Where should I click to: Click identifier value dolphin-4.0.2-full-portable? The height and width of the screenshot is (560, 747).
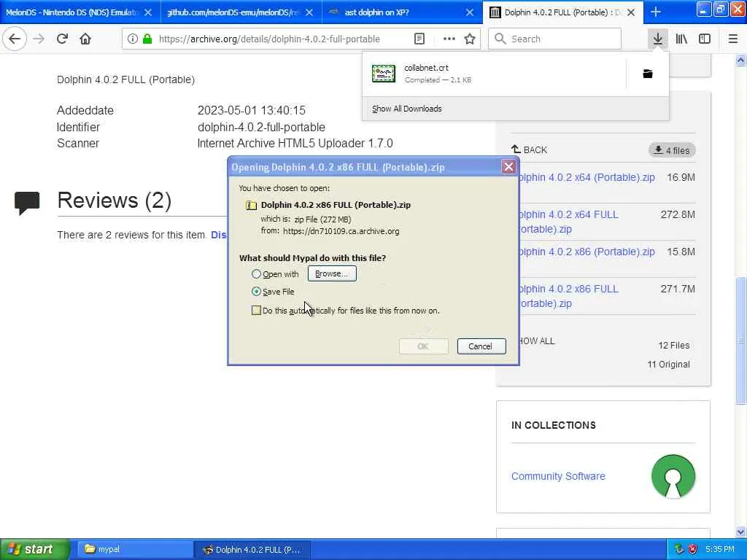[261, 127]
